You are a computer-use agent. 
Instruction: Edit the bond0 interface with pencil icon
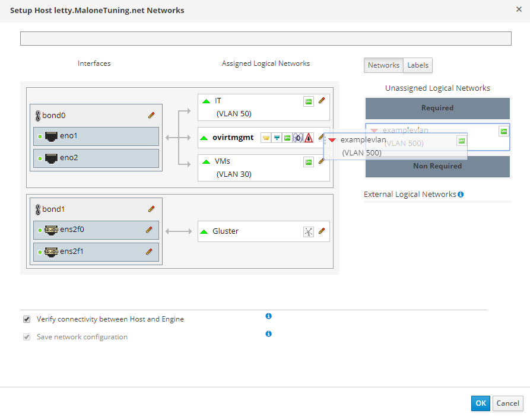pos(151,115)
